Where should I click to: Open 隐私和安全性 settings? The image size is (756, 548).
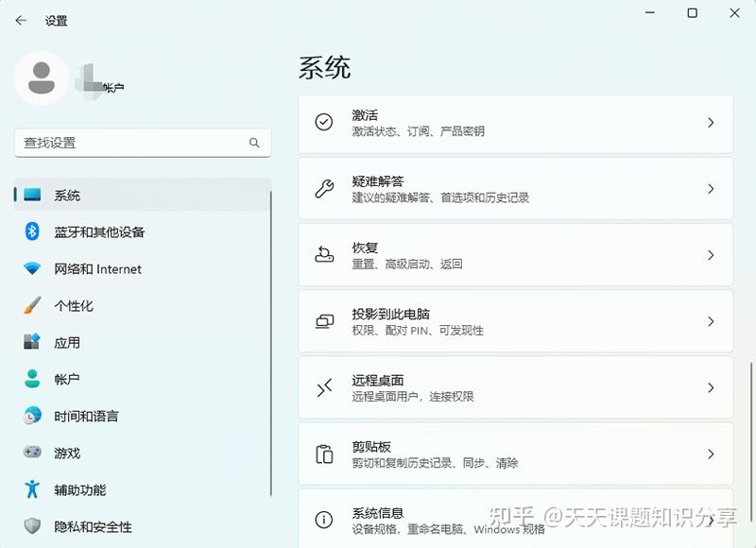(143, 526)
